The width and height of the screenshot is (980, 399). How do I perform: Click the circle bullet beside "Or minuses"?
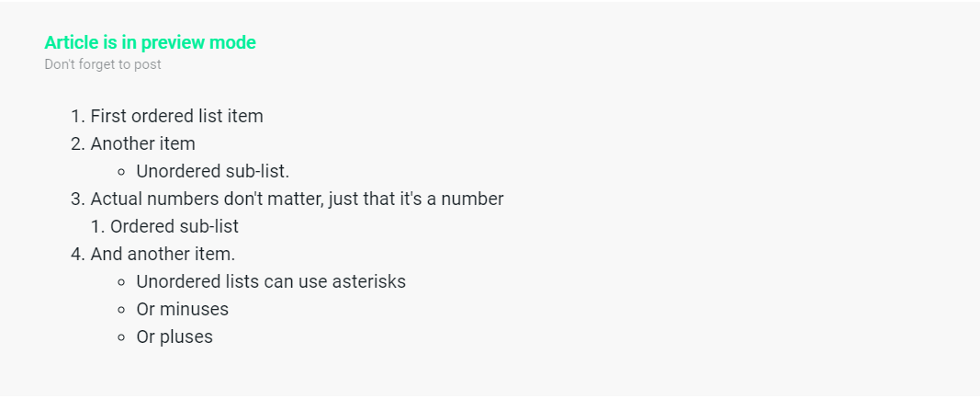click(x=121, y=310)
